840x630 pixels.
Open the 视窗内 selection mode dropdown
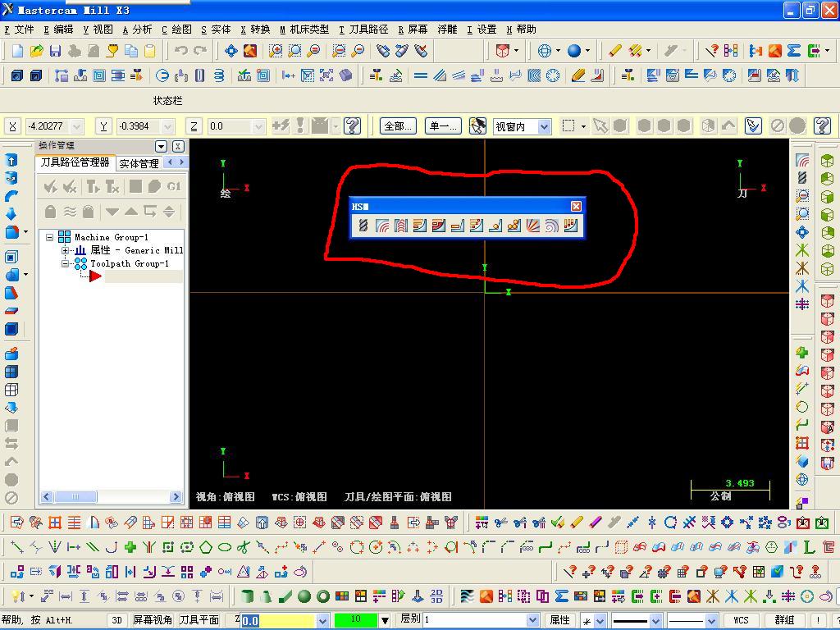[545, 126]
